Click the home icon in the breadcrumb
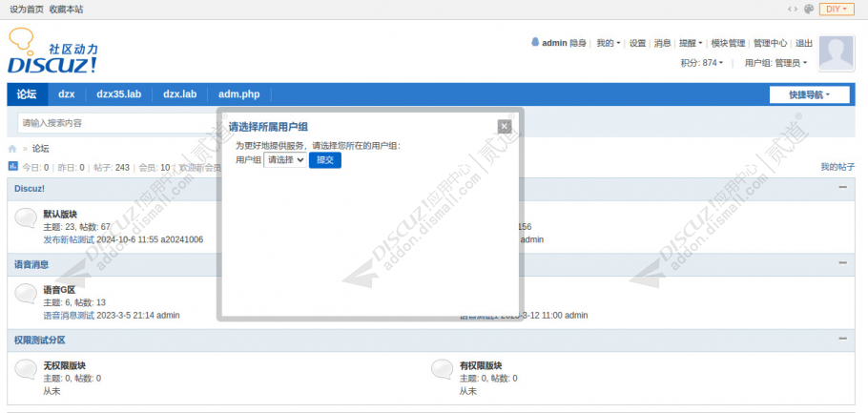 click(12, 149)
